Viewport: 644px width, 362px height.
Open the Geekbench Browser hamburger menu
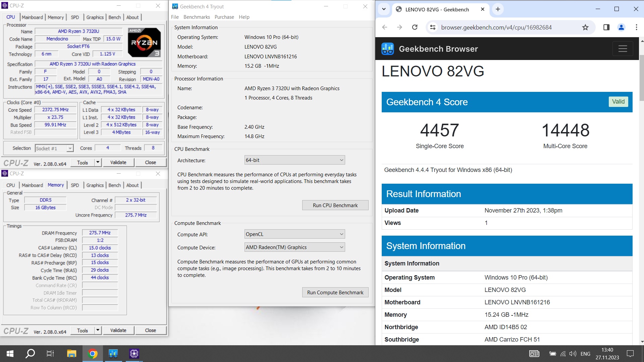pyautogui.click(x=623, y=49)
